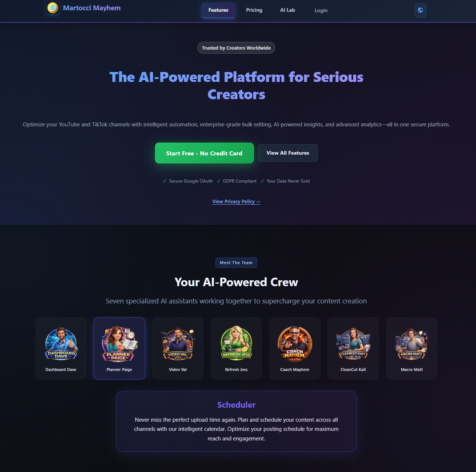
Task: Choose the Planner Paige avatar card
Action: tap(119, 348)
